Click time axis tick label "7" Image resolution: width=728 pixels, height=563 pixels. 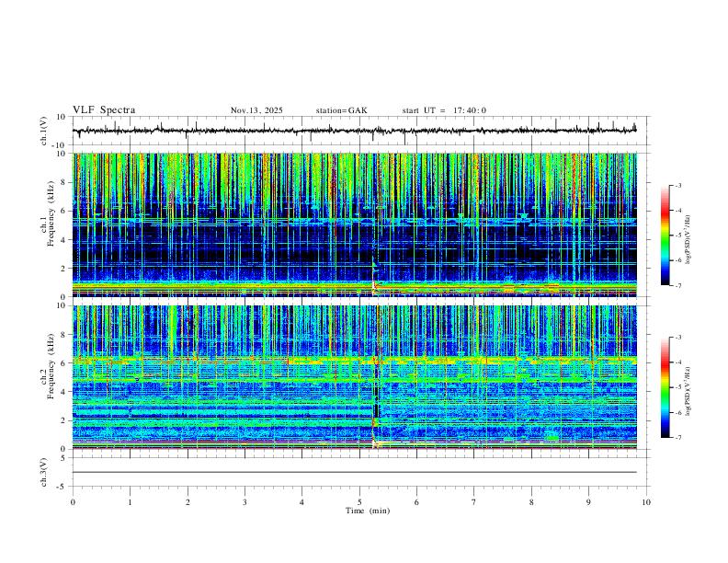474,502
